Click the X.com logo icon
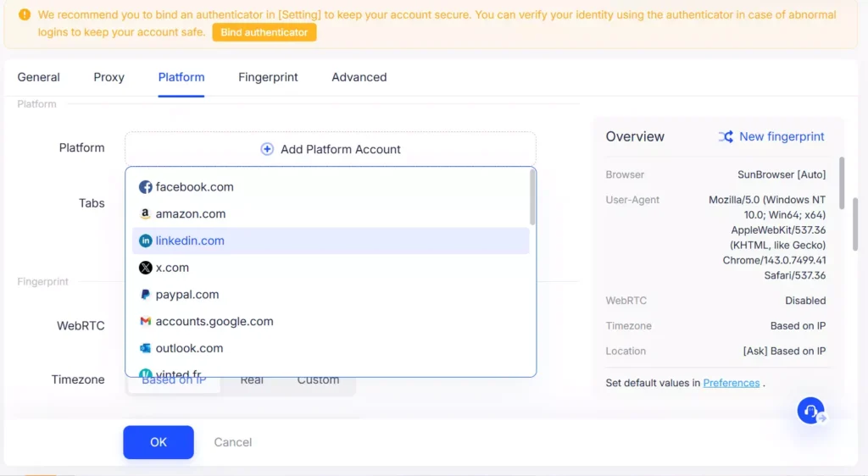 (x=146, y=268)
